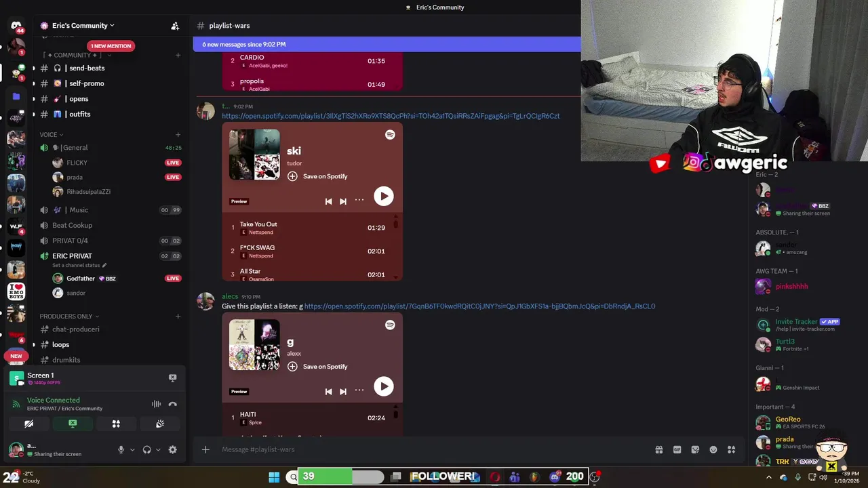This screenshot has height=488, width=868.
Task: Open the opens channel
Action: (x=110, y=99)
